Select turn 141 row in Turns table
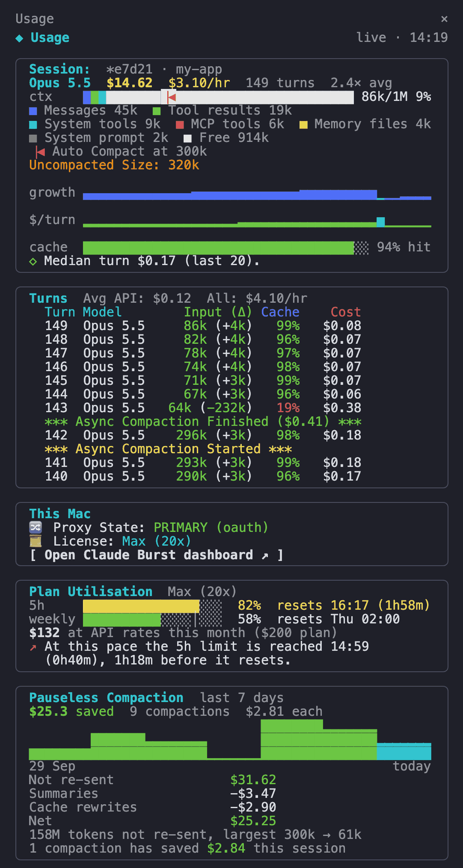Image resolution: width=463 pixels, height=868 pixels. (203, 463)
